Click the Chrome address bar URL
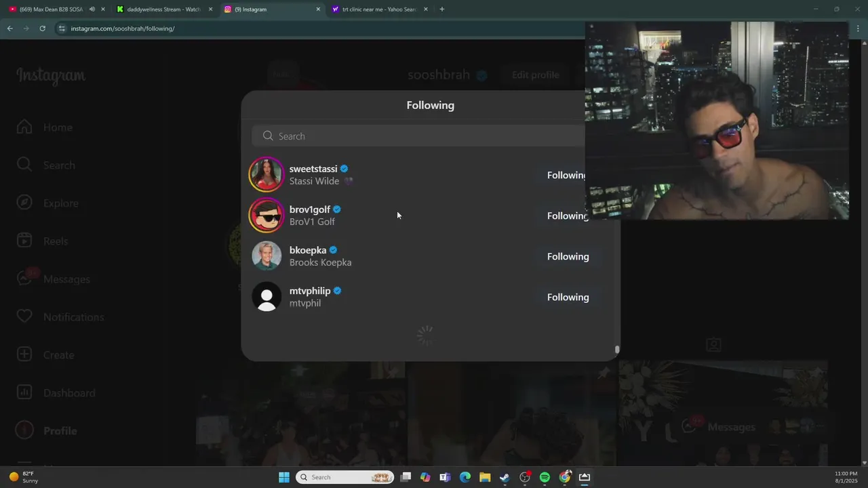 (x=123, y=28)
